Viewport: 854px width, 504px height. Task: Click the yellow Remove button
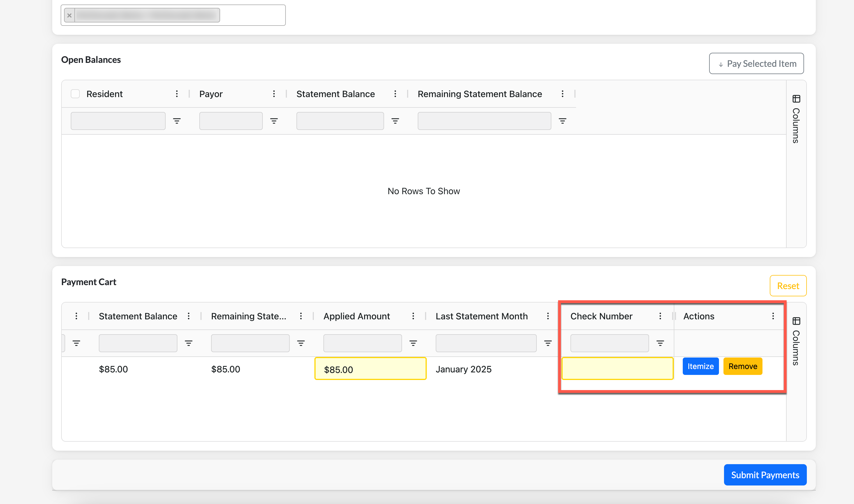[x=743, y=366]
